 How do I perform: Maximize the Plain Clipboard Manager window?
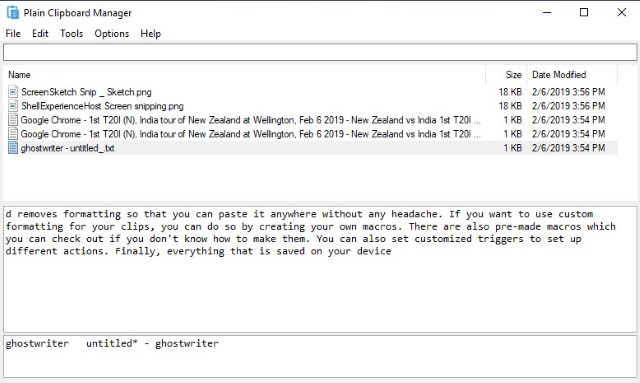584,13
